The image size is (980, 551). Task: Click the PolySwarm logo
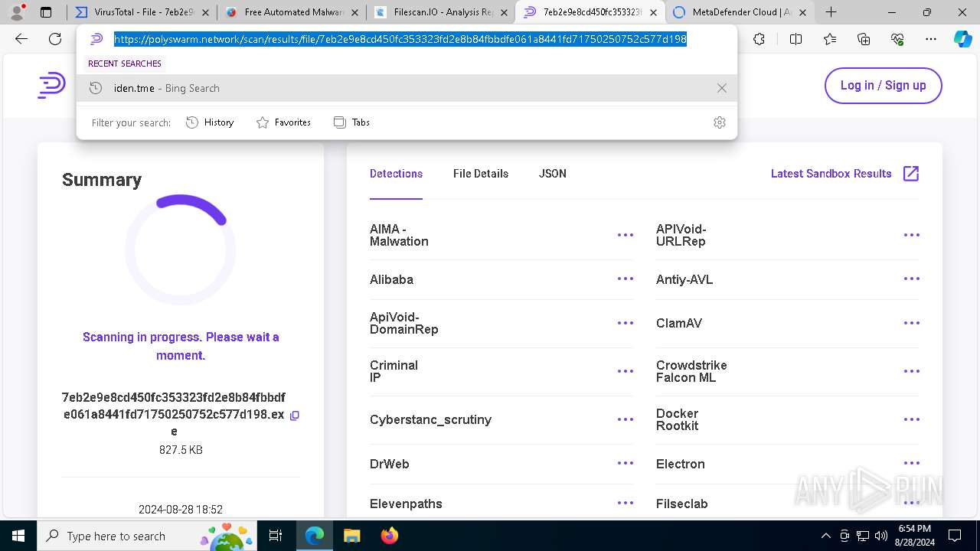pyautogui.click(x=51, y=85)
